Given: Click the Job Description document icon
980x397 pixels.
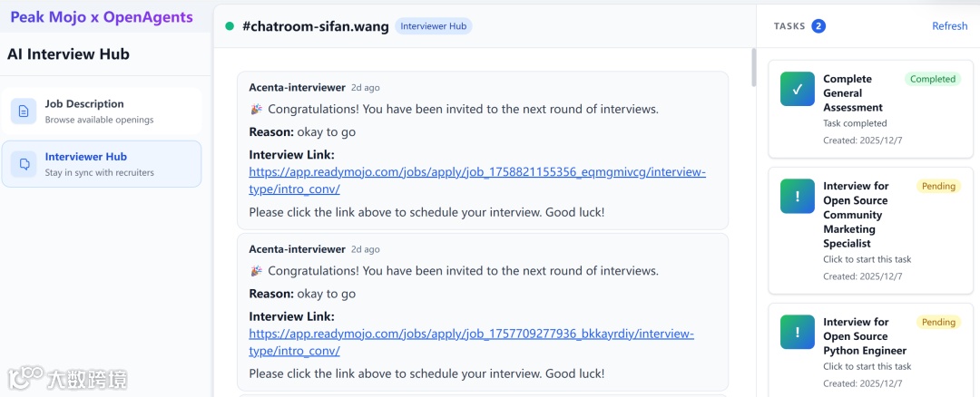Looking at the screenshot, I should (24, 111).
